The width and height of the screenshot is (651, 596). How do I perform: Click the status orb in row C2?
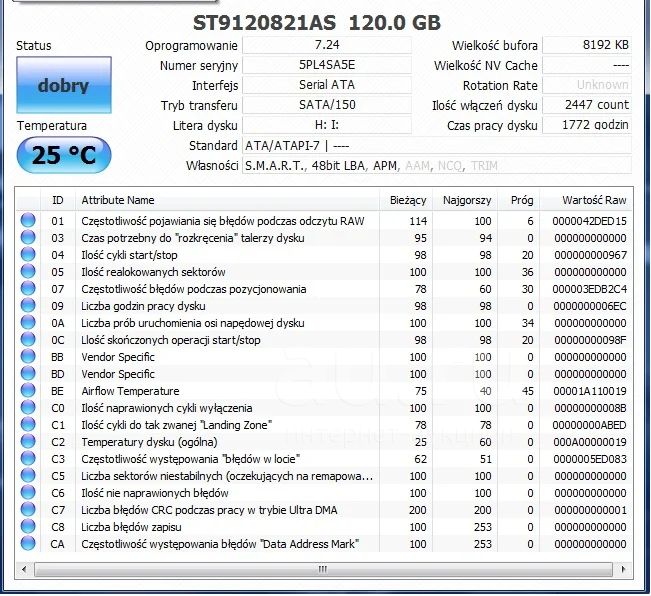pyautogui.click(x=28, y=441)
